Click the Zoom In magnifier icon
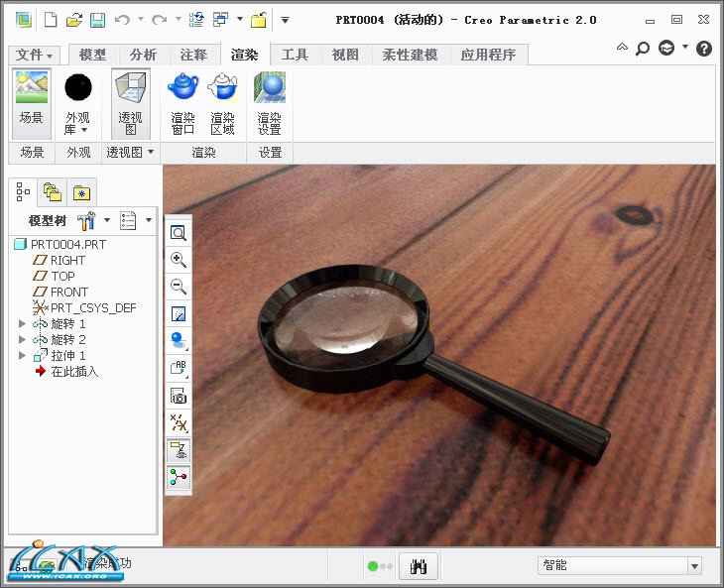The image size is (724, 588). (179, 260)
